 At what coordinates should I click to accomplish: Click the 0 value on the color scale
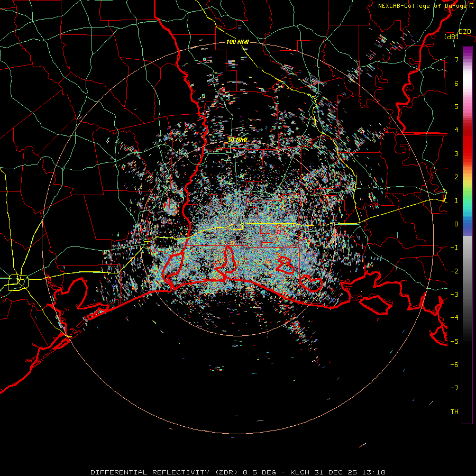point(456,224)
